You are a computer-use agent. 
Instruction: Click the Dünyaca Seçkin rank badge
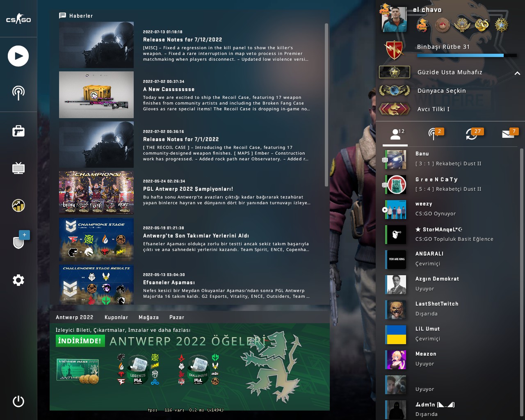pos(394,90)
